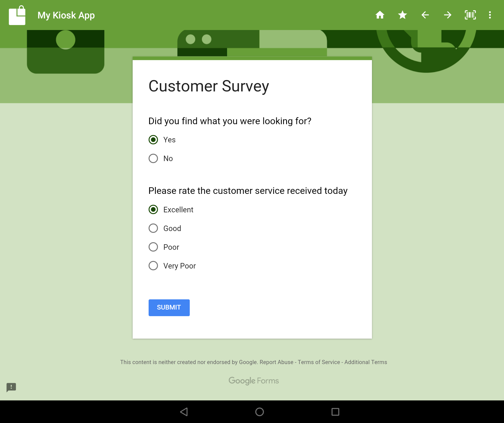Image resolution: width=504 pixels, height=423 pixels.
Task: Select the No radio option
Action: [153, 159]
